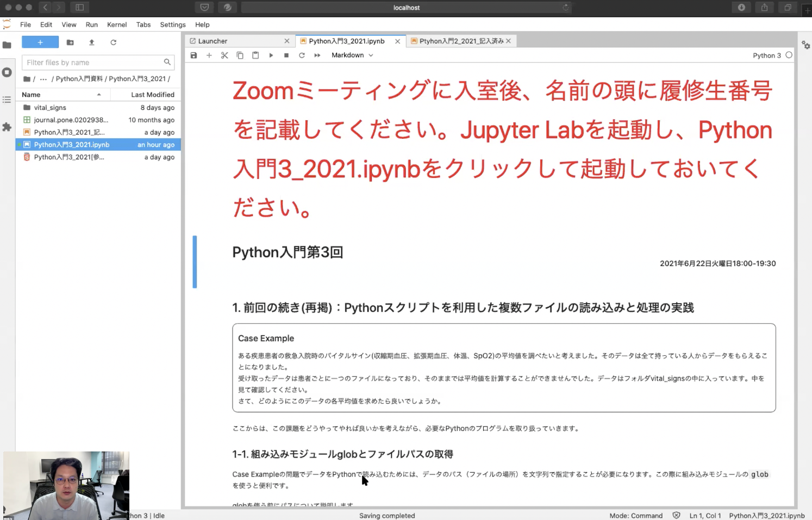
Task: Go back with Safari back arrow
Action: tap(45, 8)
